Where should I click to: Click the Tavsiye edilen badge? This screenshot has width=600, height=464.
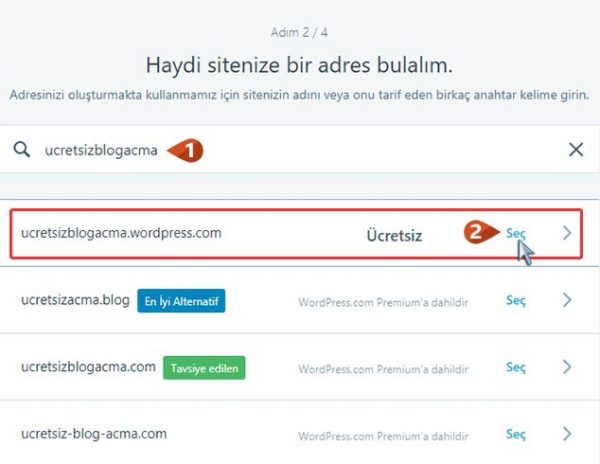click(x=204, y=368)
